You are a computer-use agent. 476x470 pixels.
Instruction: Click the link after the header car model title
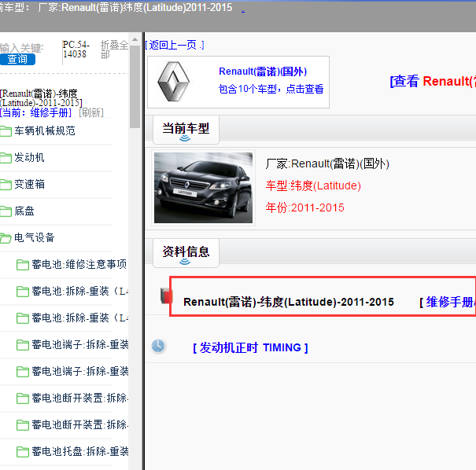(243, 10)
